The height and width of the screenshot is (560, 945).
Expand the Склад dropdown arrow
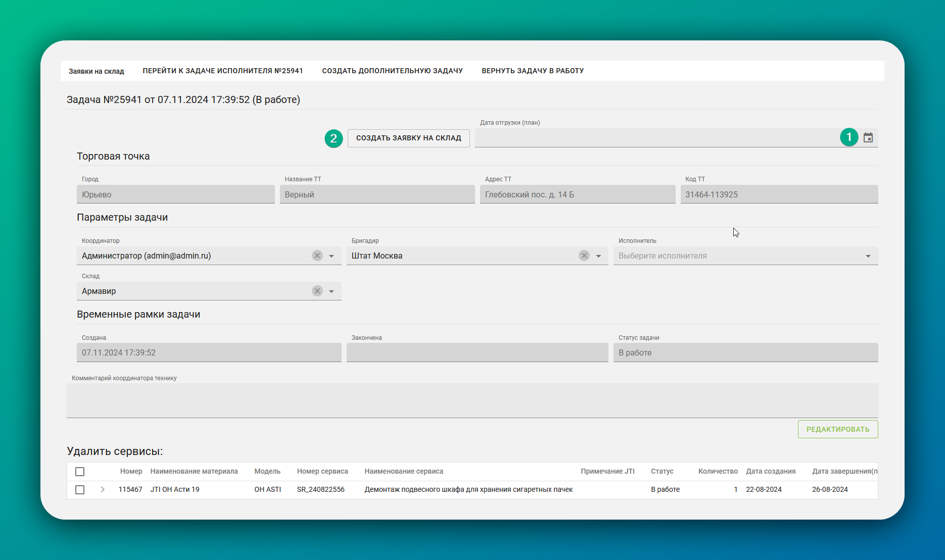pyautogui.click(x=332, y=291)
